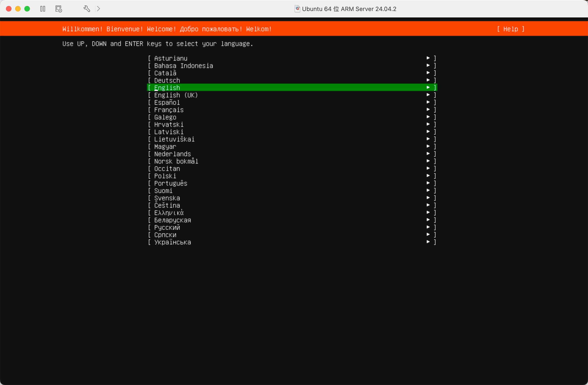Click the arrow on the Magyar row
The height and width of the screenshot is (385, 588).
(x=428, y=146)
